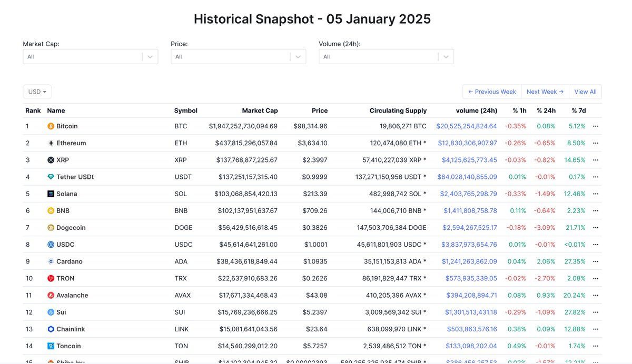Click the XRP coin icon
This screenshot has height=364, width=632.
click(x=51, y=160)
